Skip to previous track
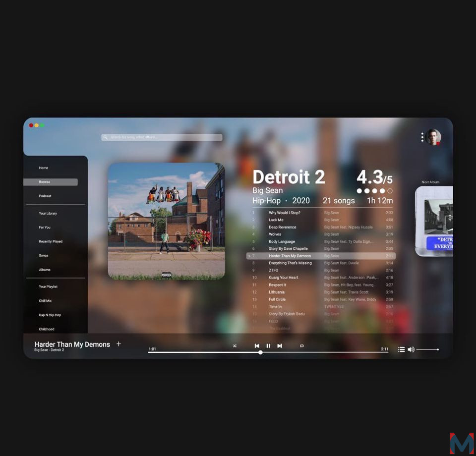The width and height of the screenshot is (476, 456). [x=257, y=346]
